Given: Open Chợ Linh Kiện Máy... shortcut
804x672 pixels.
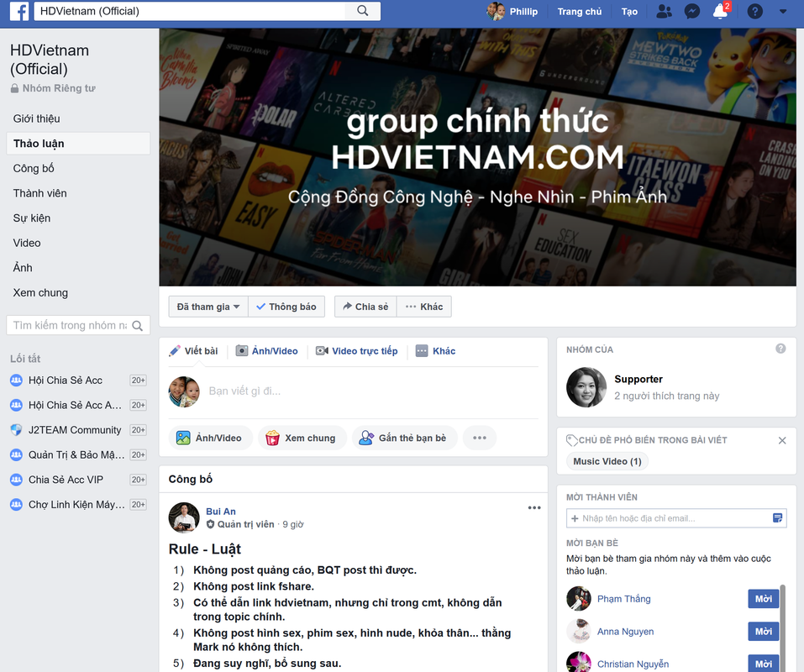Looking at the screenshot, I should pyautogui.click(x=76, y=504).
